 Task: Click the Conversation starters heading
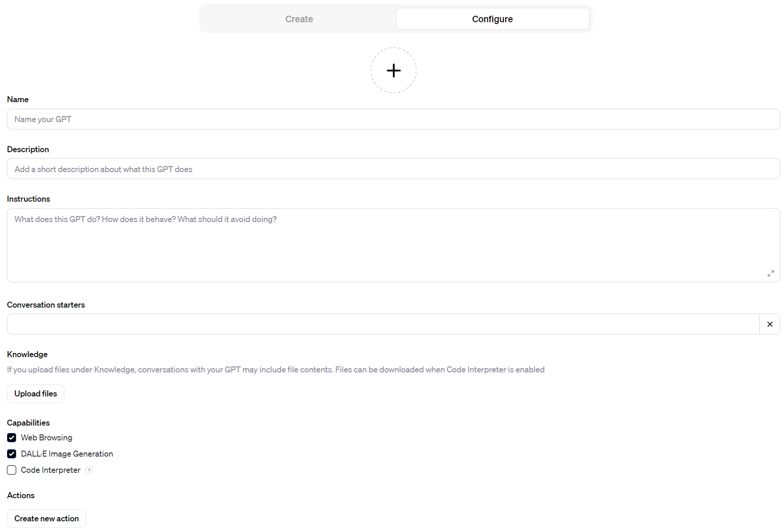pos(46,305)
